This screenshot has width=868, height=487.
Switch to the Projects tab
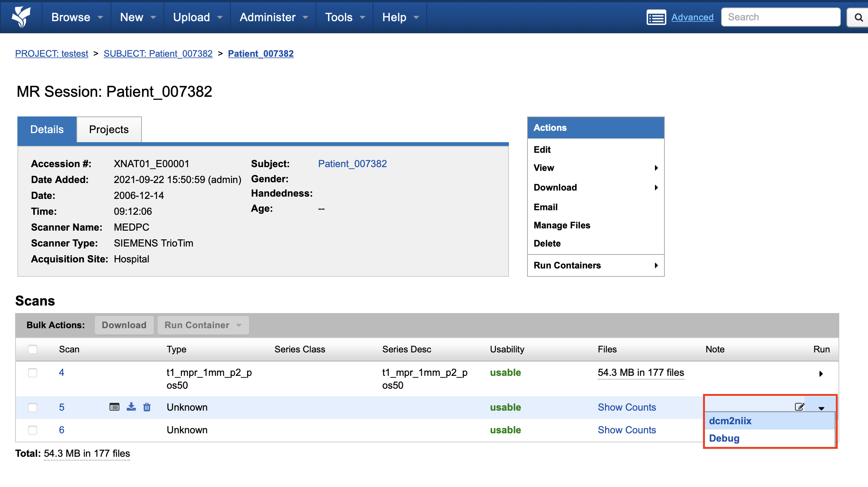coord(109,129)
